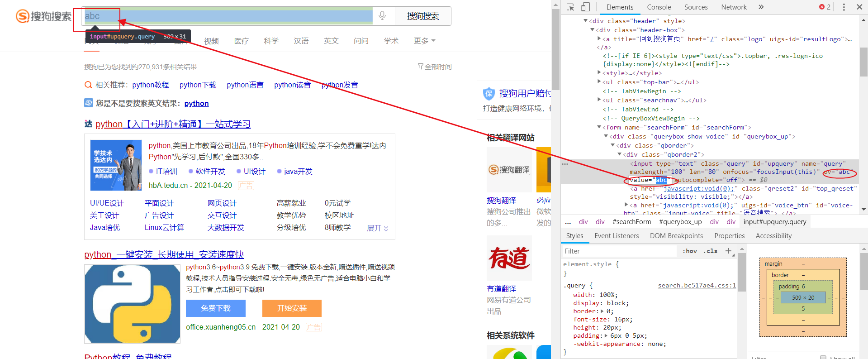Activate the microphone voice search icon
This screenshot has height=359, width=868.
[x=382, y=16]
